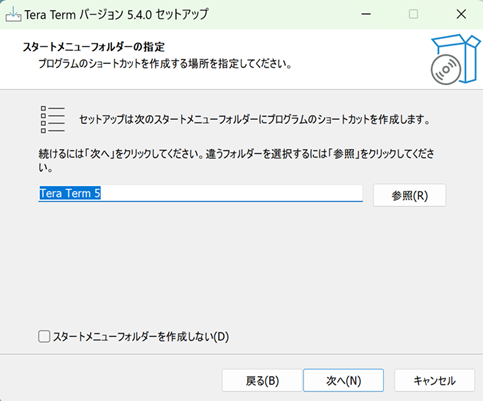Minimize the Tera Term setup window
483x401 pixels.
366,14
